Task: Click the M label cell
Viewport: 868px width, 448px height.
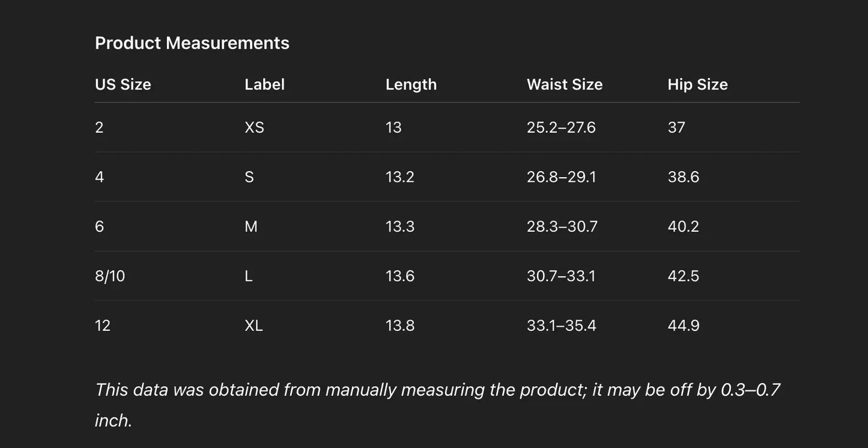Action: coord(251,226)
